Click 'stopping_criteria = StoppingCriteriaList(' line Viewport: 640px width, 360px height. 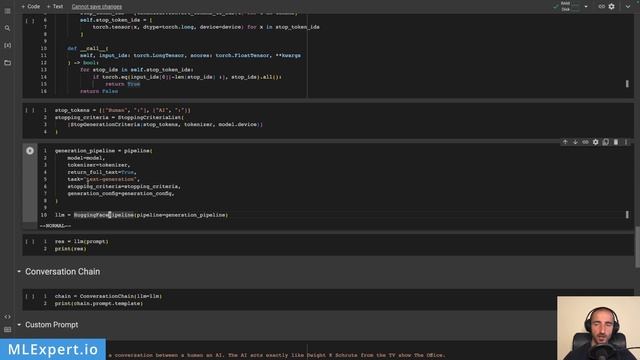point(119,117)
